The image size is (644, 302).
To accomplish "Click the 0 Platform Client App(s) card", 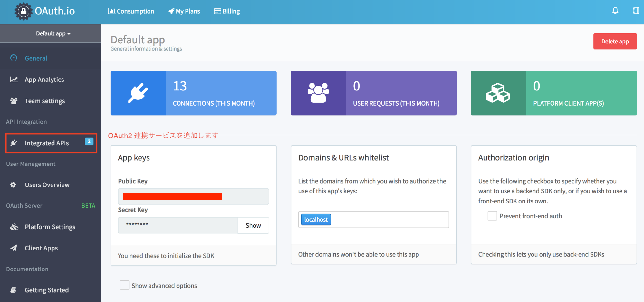I will (x=554, y=93).
